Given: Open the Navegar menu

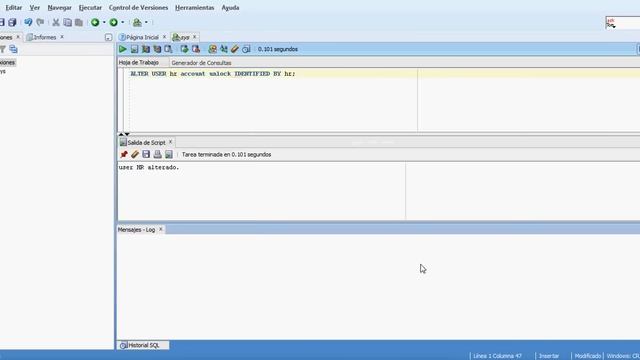Looking at the screenshot, I should coord(59,8).
